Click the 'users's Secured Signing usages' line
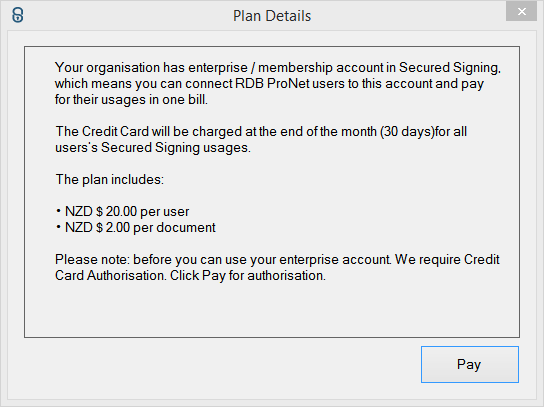Viewport: 544px width, 407px height. click(153, 147)
